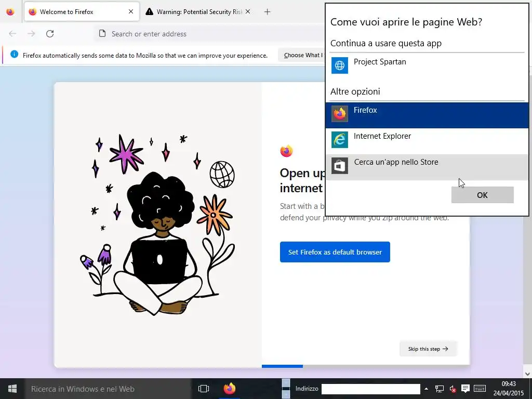Click the back navigation arrow
The height and width of the screenshot is (399, 532).
coord(12,34)
